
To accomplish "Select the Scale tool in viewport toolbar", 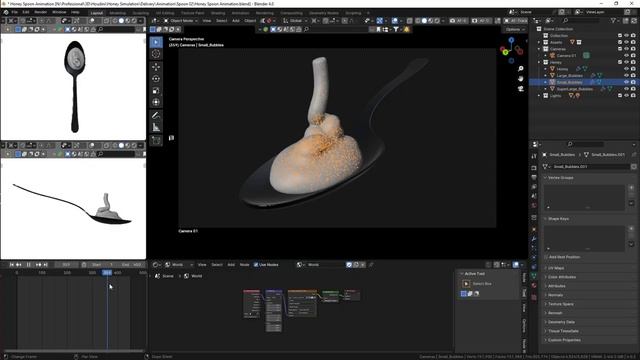I will [156, 91].
